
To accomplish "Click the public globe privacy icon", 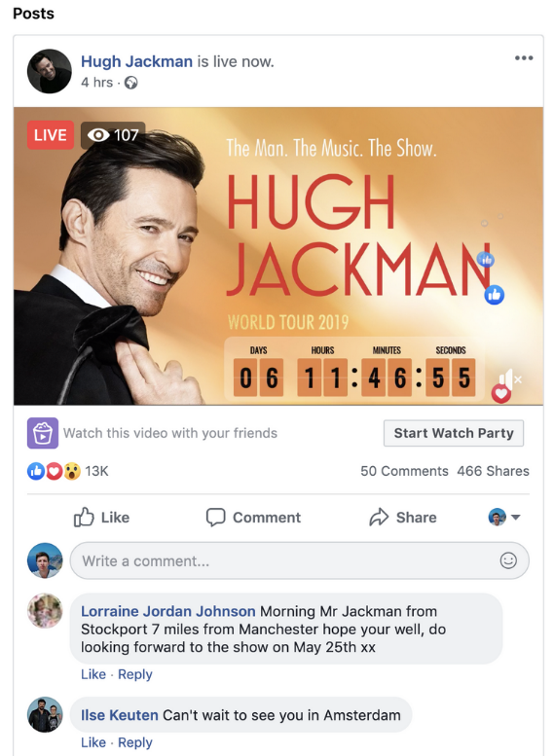I will tap(130, 83).
